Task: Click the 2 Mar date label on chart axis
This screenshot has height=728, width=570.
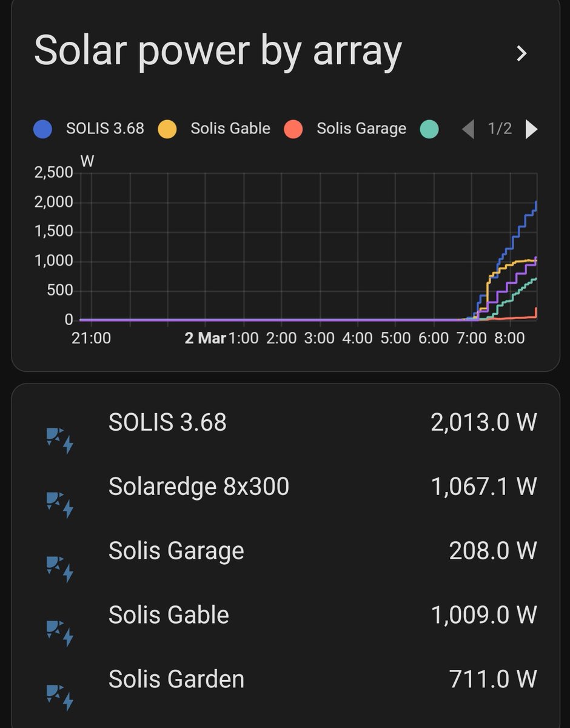Action: click(205, 338)
